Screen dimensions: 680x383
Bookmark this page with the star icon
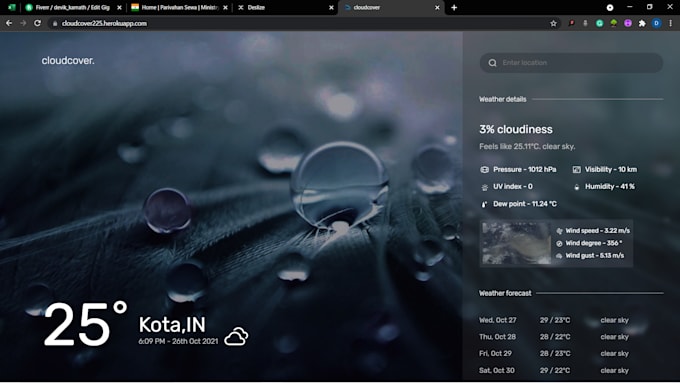pyautogui.click(x=553, y=23)
